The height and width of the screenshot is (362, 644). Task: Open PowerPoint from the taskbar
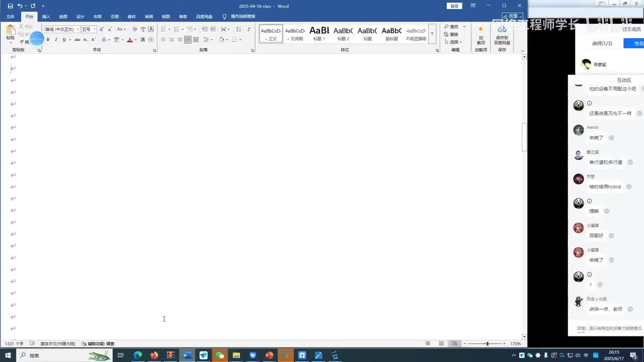pyautogui.click(x=269, y=355)
